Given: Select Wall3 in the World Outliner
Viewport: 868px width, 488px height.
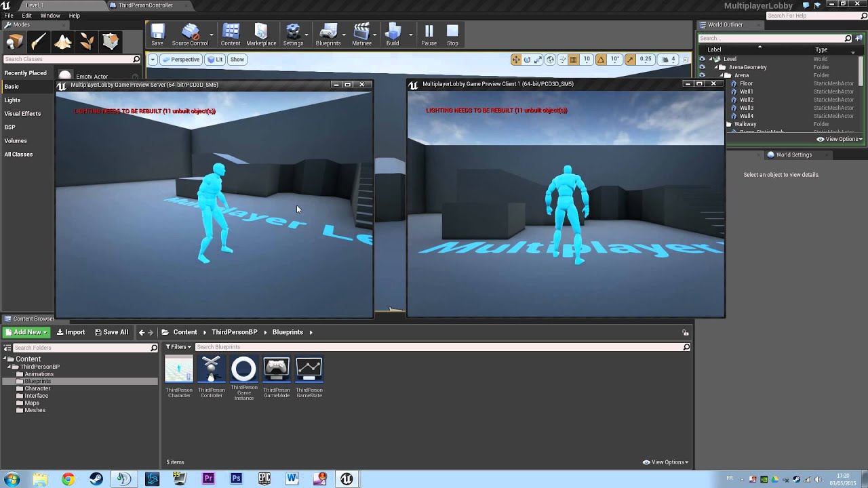Looking at the screenshot, I should (x=747, y=108).
